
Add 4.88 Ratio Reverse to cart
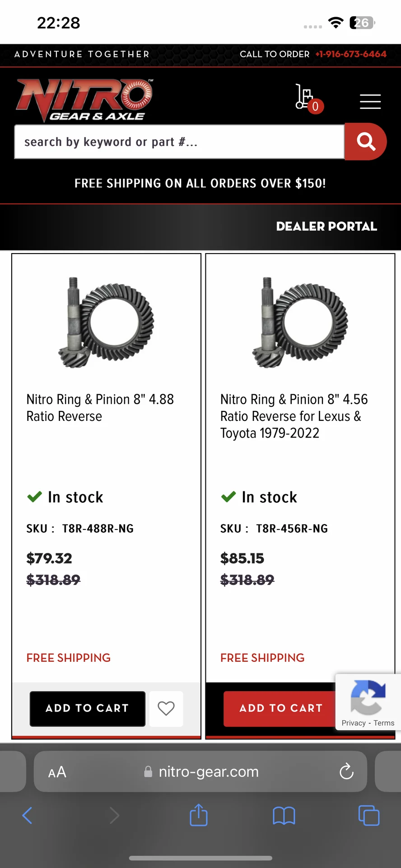pyautogui.click(x=88, y=708)
